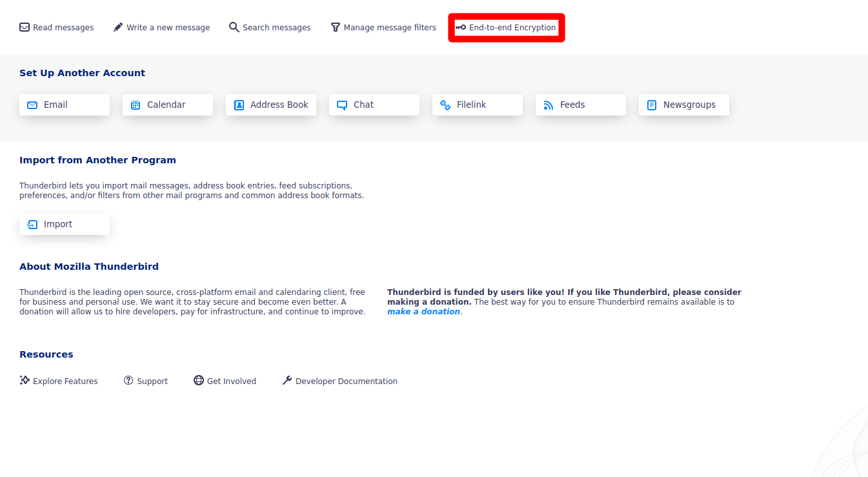Image resolution: width=868 pixels, height=477 pixels.
Task: Add a Feeds account
Action: pos(581,105)
